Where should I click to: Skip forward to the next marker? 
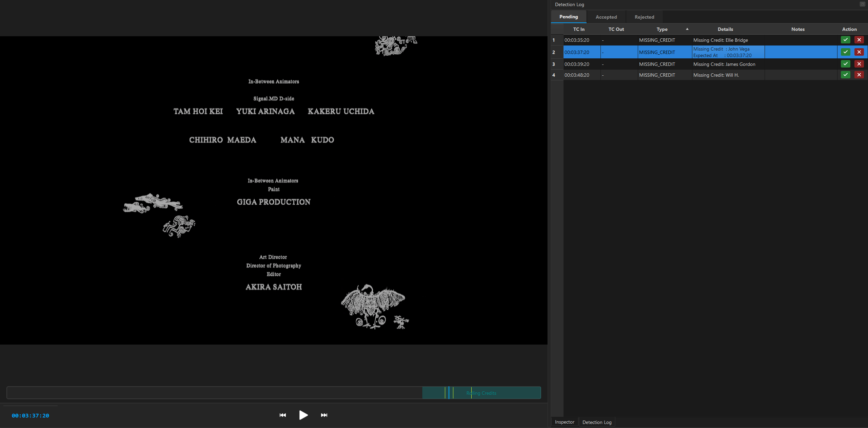(x=323, y=415)
